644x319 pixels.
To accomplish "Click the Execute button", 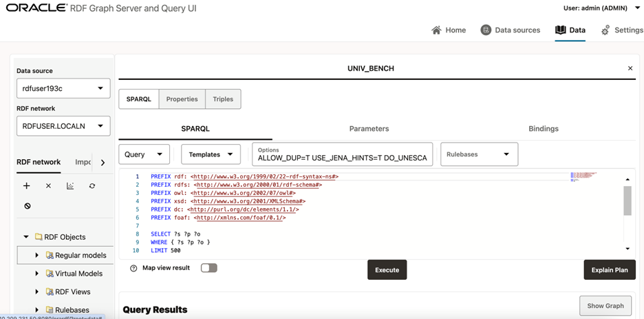I will click(387, 270).
